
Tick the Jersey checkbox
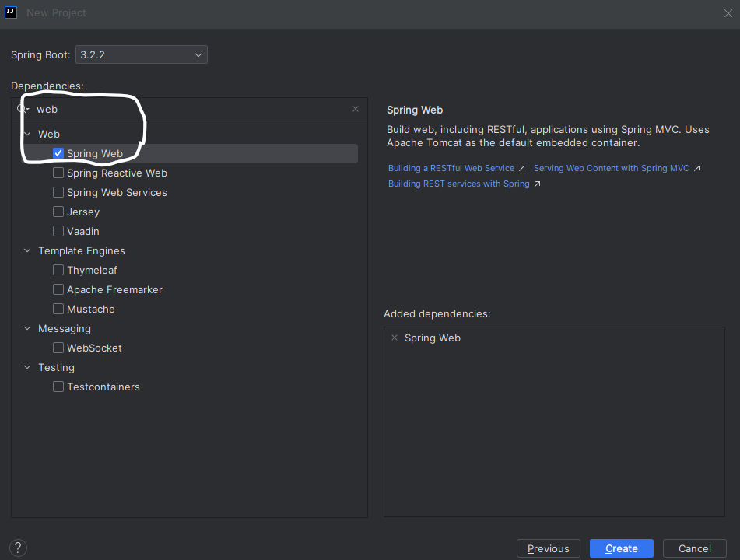point(58,212)
